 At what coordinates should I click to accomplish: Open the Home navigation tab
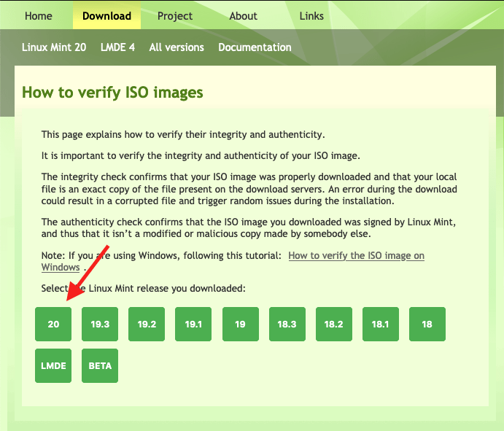[x=38, y=16]
